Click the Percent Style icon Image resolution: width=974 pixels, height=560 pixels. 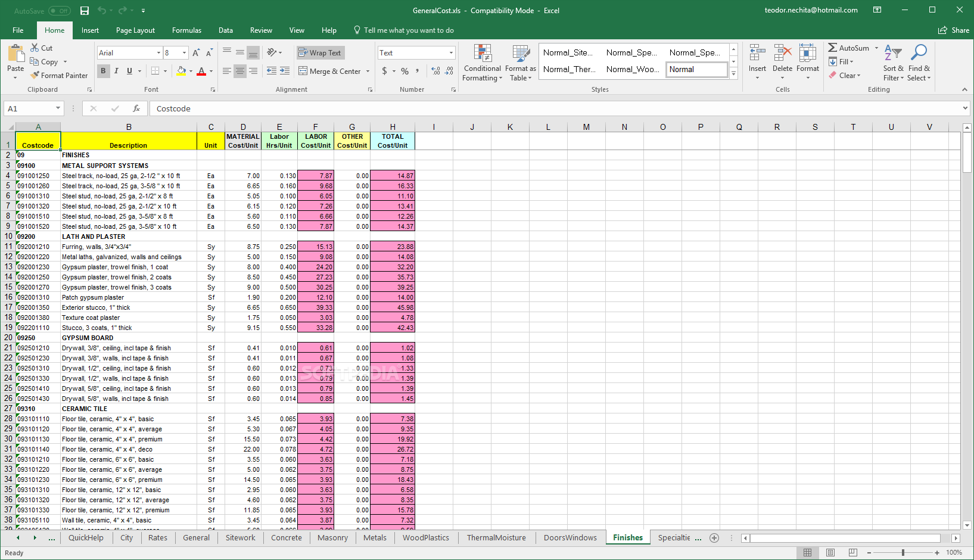(x=405, y=71)
